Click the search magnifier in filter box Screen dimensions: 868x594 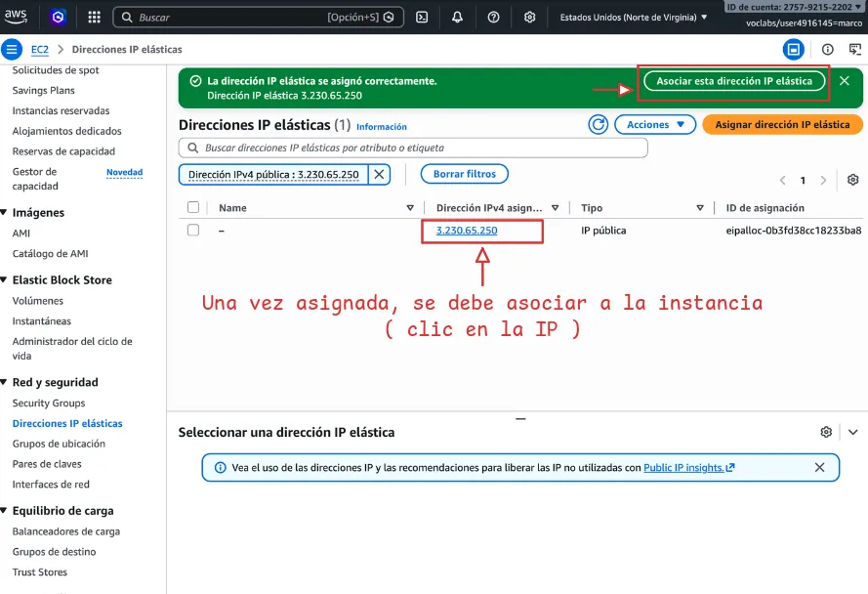pos(192,148)
